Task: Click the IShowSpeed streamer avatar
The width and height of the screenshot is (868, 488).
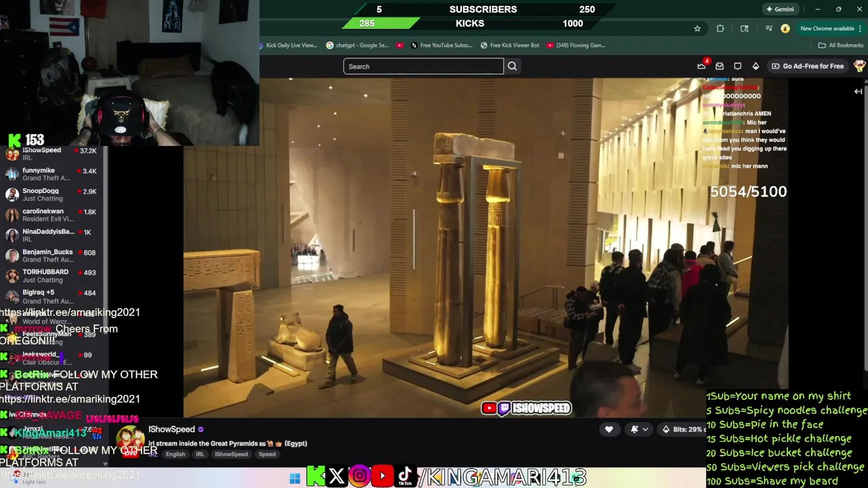Action: point(129,441)
